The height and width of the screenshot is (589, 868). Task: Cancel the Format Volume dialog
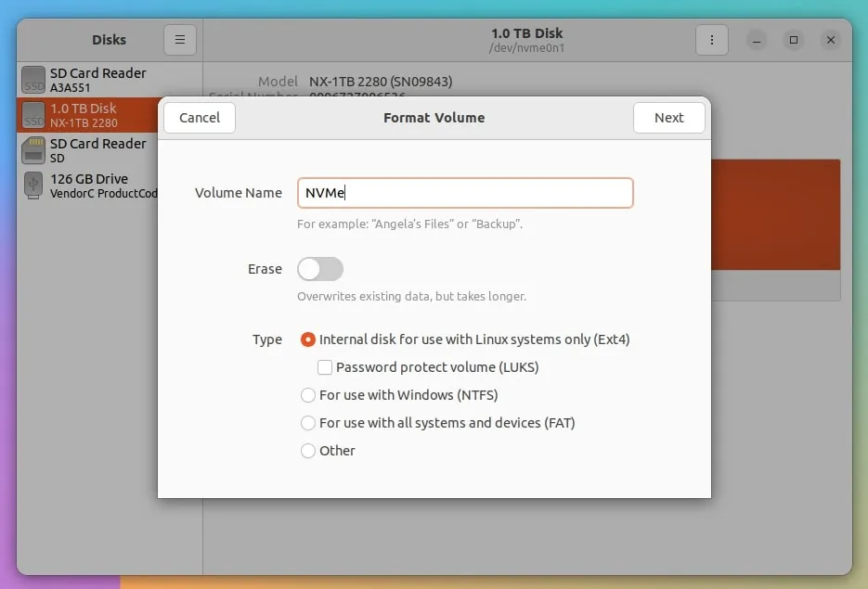click(200, 118)
